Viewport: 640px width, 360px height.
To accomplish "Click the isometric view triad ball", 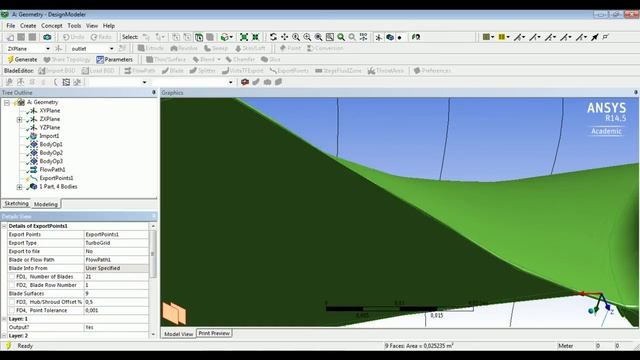I will coord(591,311).
